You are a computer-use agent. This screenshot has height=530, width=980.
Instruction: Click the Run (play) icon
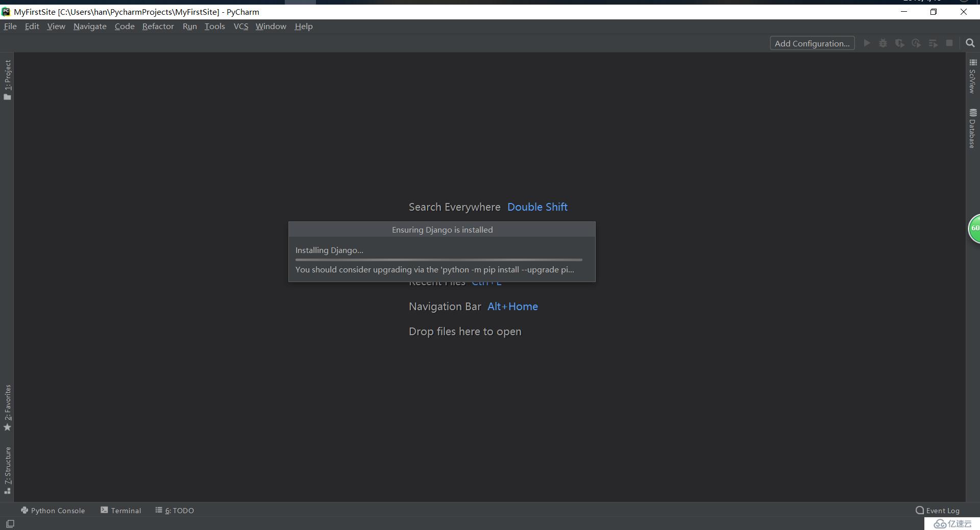[x=867, y=43]
